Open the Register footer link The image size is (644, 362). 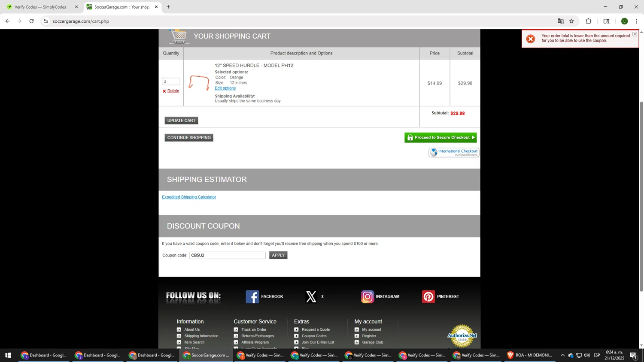[369, 336]
